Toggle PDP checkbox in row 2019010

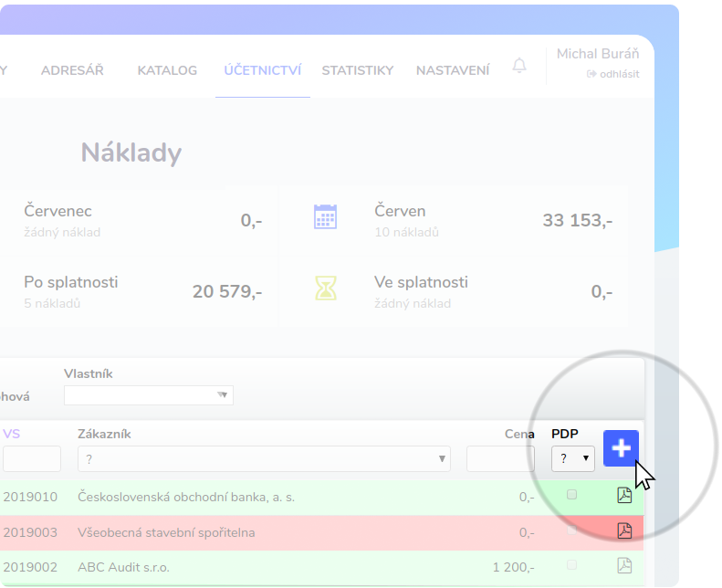(x=571, y=495)
